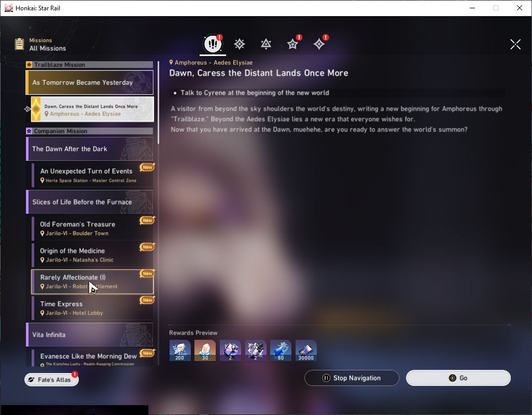Click the Stop Navigation button
Viewport: 532px width, 415px height.
pos(352,378)
